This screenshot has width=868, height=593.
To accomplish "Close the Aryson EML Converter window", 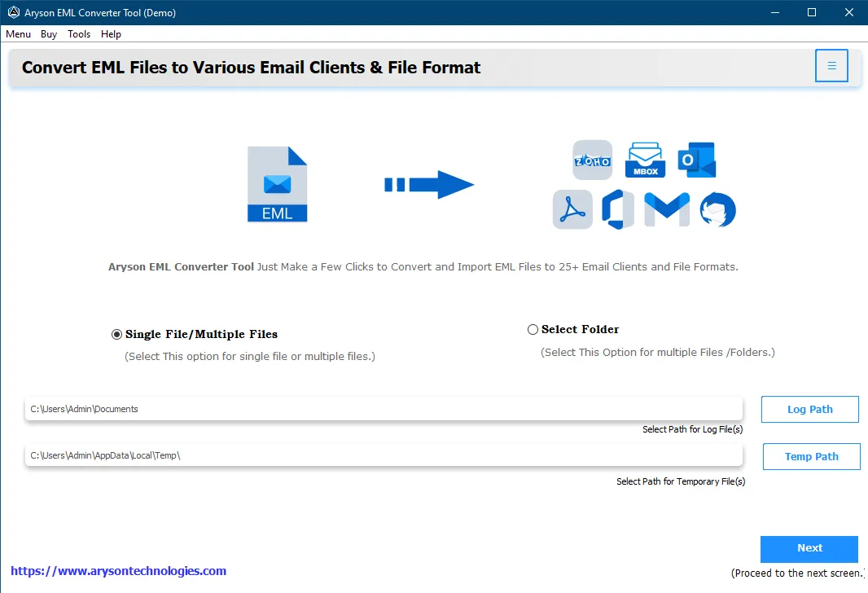I will point(848,12).
